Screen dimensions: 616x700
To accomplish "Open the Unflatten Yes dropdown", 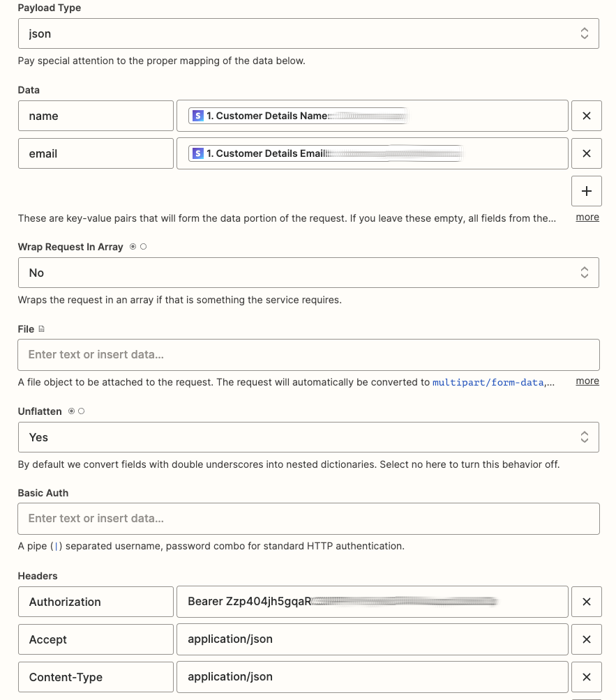I will click(x=308, y=437).
